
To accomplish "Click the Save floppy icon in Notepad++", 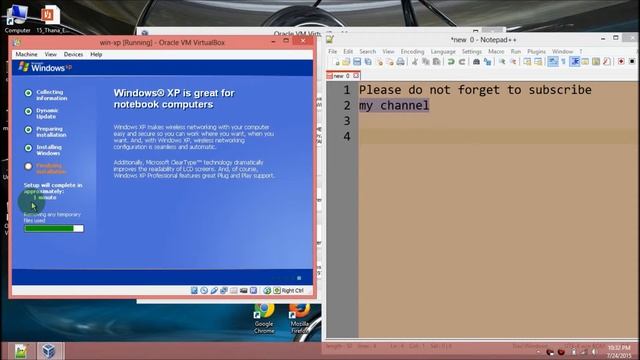I will [x=357, y=62].
